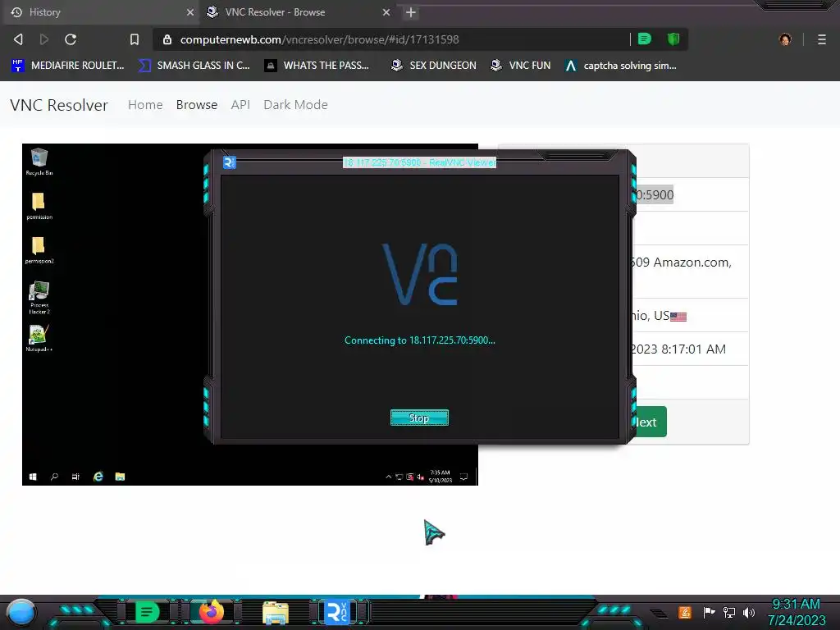This screenshot has width=840, height=630.
Task: Toggle Dark Mode in the navbar
Action: (295, 105)
